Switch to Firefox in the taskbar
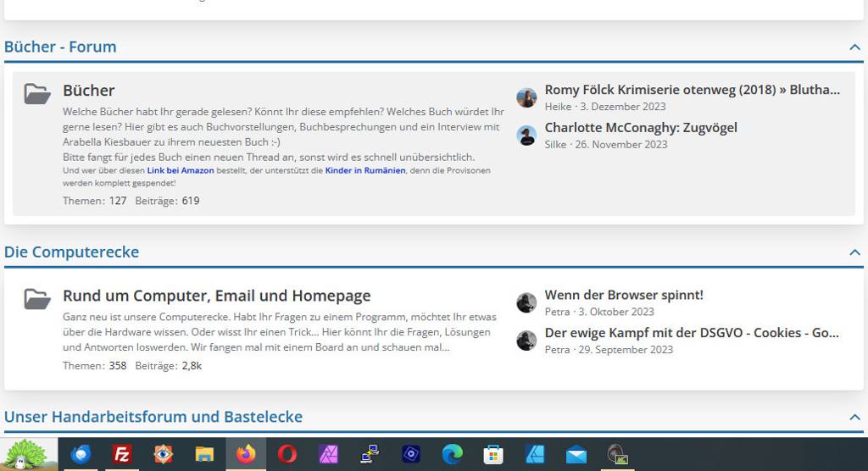The height and width of the screenshot is (471, 868). point(246,454)
